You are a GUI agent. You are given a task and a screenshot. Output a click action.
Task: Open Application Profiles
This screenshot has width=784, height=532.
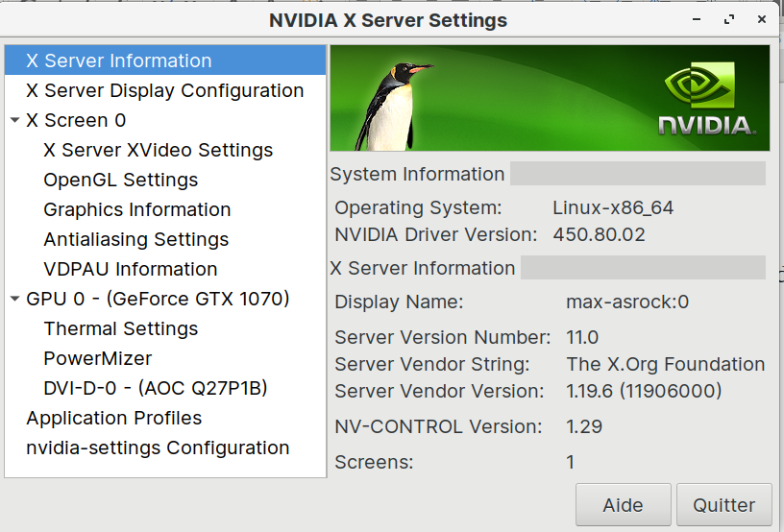click(x=113, y=418)
